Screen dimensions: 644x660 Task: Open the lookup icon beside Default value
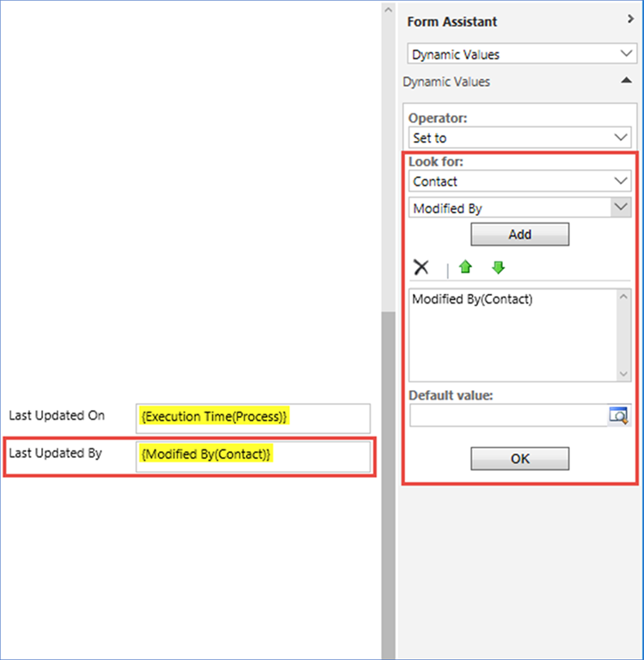click(618, 416)
